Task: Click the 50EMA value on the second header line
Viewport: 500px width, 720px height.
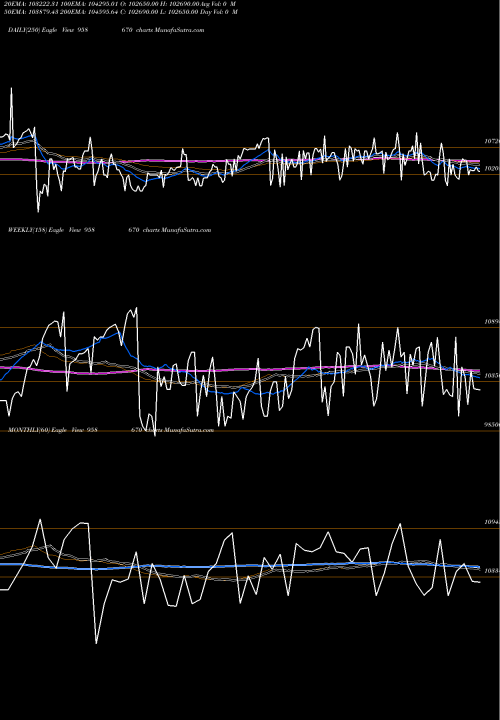Action: (30, 12)
